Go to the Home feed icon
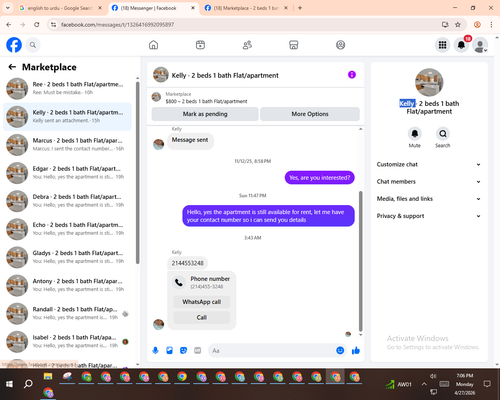This screenshot has width=500, height=400. pyautogui.click(x=153, y=45)
